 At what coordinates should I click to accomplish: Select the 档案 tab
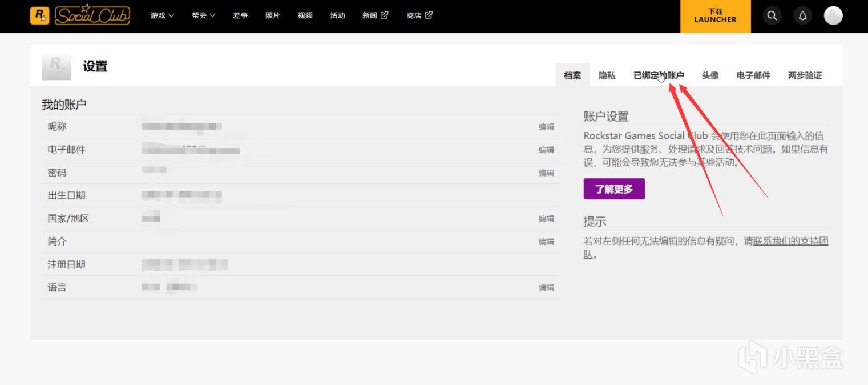572,75
